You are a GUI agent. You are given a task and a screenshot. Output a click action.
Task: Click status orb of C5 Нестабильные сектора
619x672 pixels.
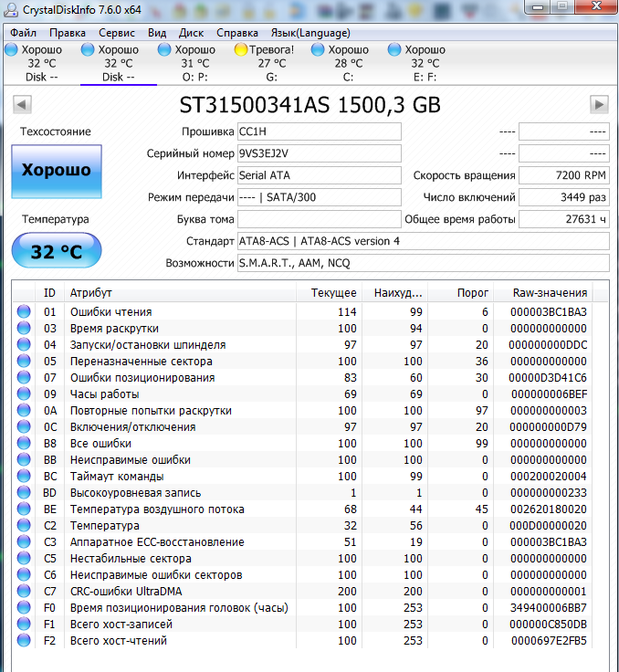tap(24, 558)
